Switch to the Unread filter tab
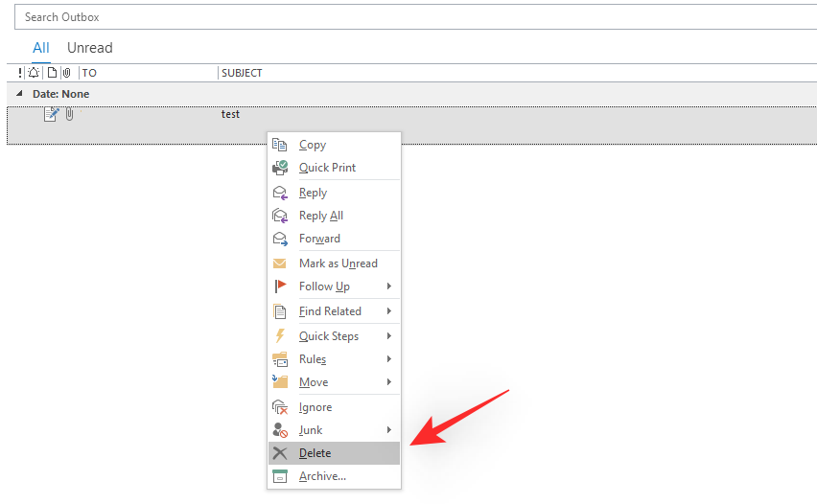 click(x=89, y=48)
